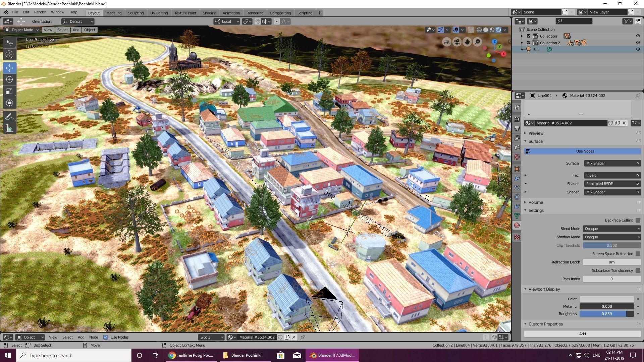644x362 pixels.
Task: Activate the Move tool
Action: 9,68
